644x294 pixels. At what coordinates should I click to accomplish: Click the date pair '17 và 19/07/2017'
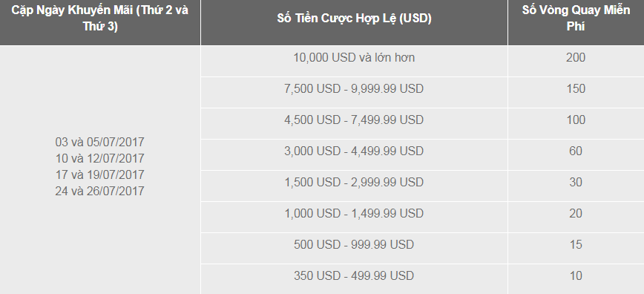100,174
